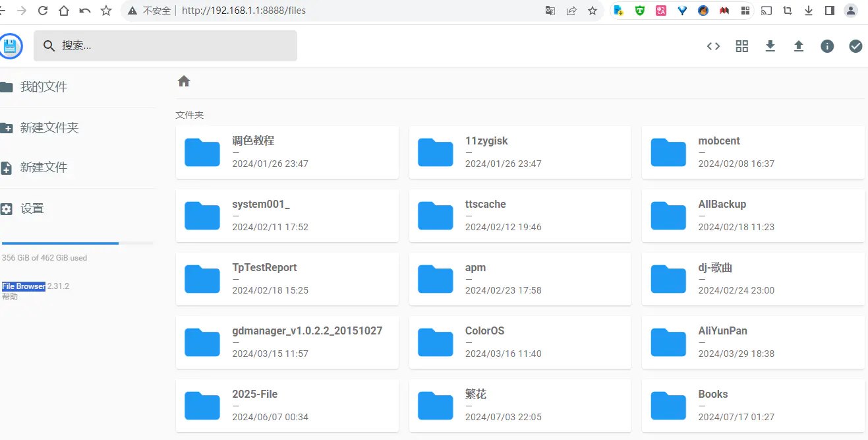Open the 繁花 folder
This screenshot has height=440, width=868.
(x=520, y=406)
